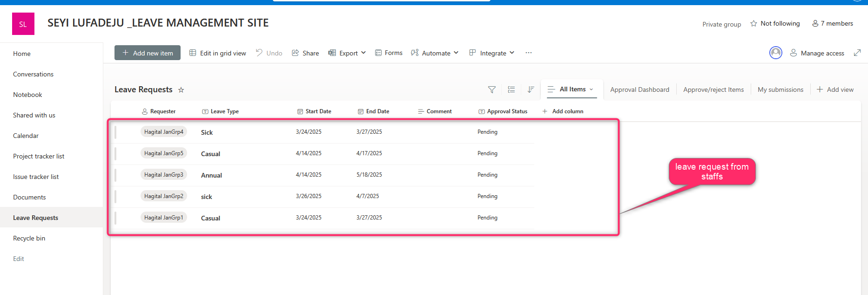Image resolution: width=868 pixels, height=295 pixels.
Task: Click Edit navigation link
Action: pos(18,259)
